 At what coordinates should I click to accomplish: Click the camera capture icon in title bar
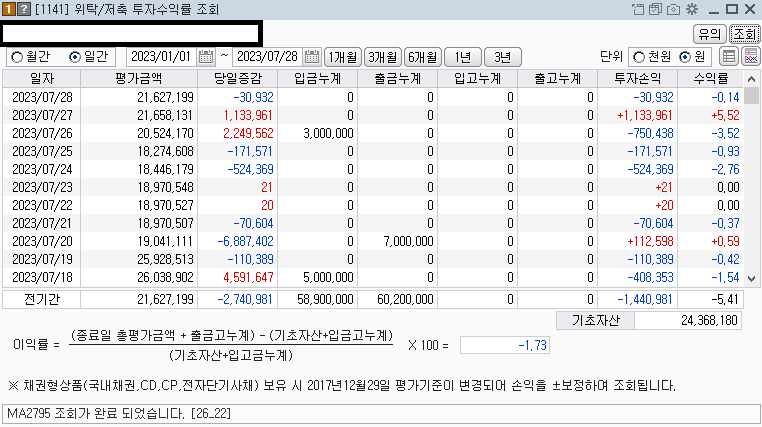674,9
